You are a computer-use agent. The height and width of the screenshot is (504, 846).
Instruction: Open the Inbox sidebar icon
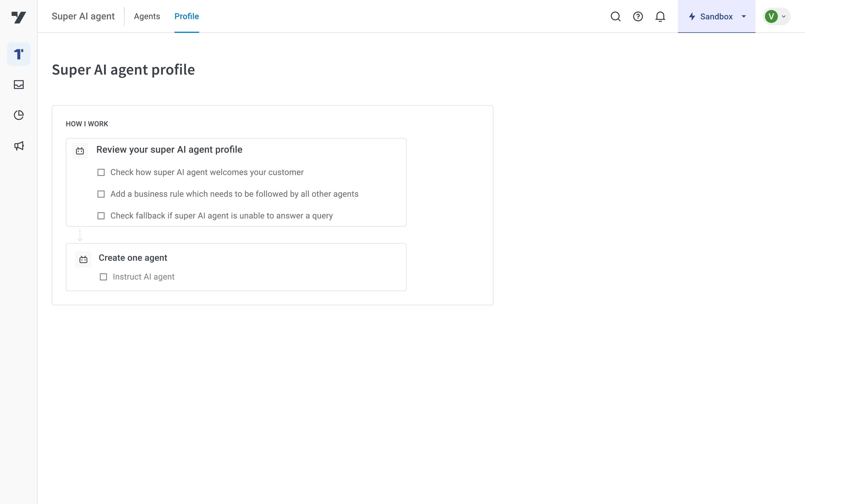19,85
